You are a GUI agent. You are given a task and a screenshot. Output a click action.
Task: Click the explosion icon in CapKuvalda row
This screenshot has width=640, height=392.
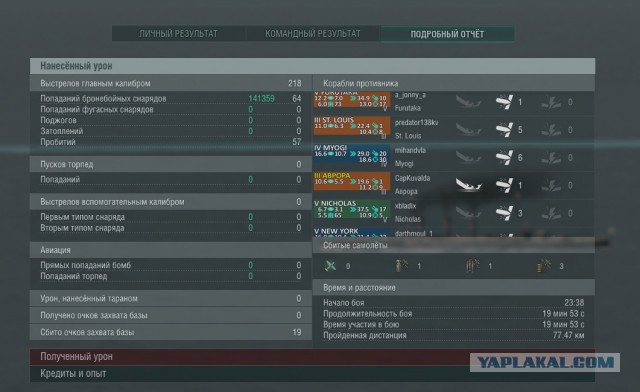(x=551, y=185)
